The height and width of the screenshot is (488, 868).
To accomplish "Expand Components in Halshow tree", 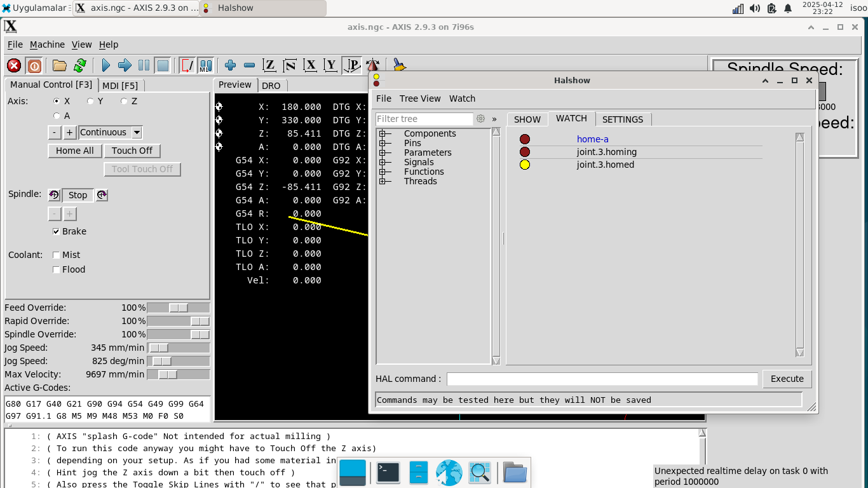I will click(x=383, y=133).
